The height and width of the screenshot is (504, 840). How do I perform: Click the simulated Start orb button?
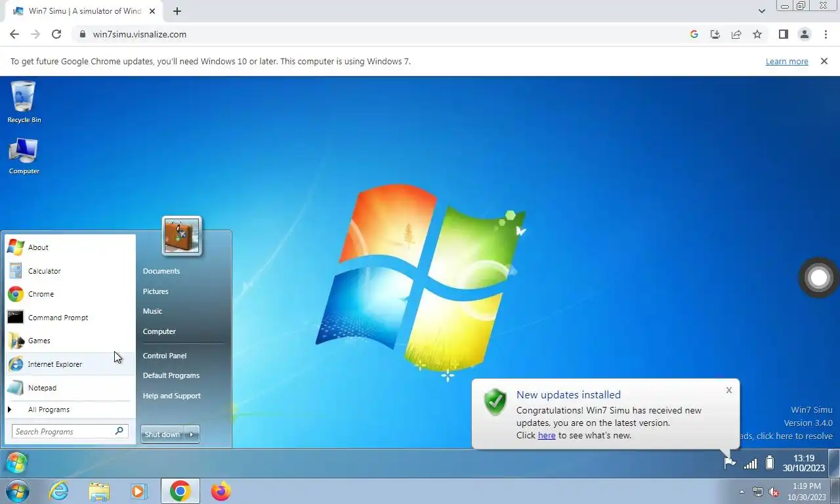click(16, 463)
